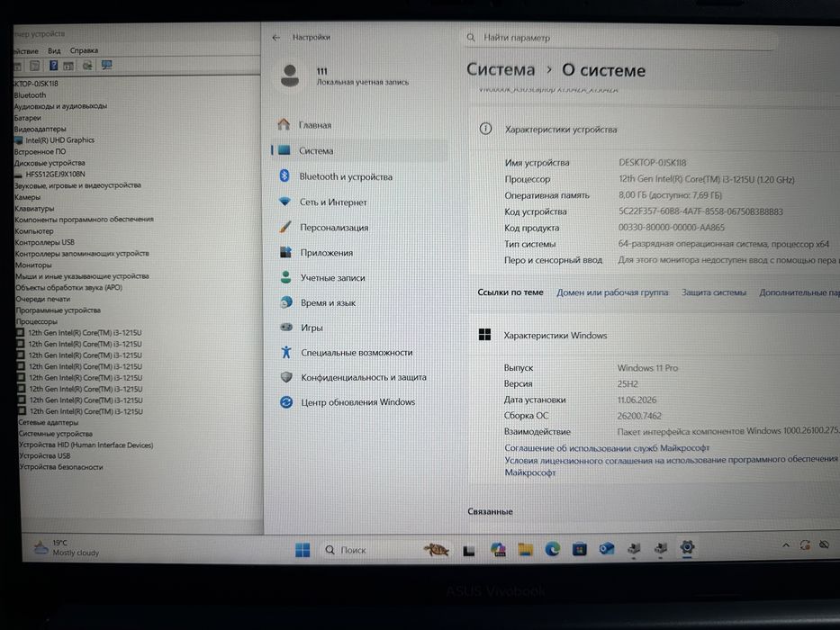Click the monitor scan-hardware icon in Device Manager toolbar
The width and height of the screenshot is (840, 630).
click(x=107, y=66)
